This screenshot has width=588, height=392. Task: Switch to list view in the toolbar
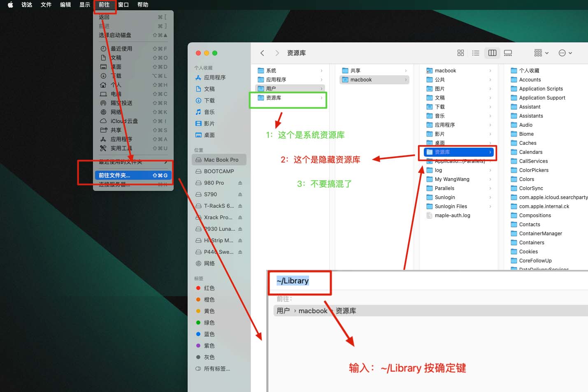click(x=476, y=53)
